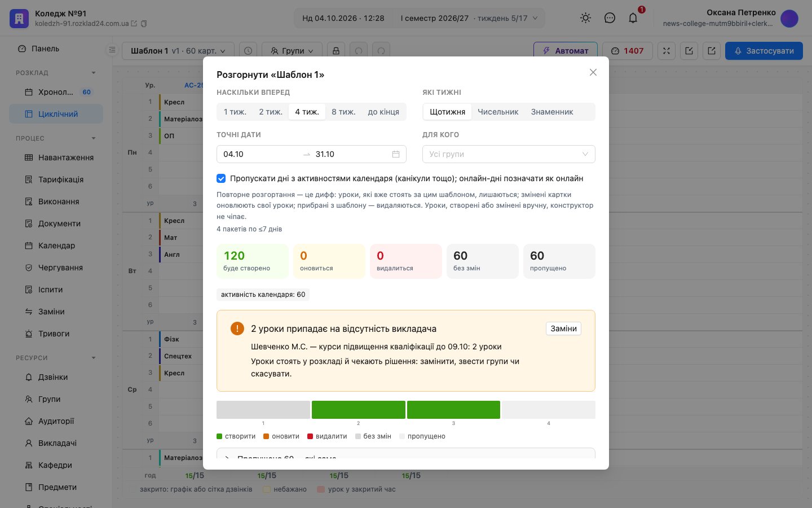The height and width of the screenshot is (508, 812).
Task: Open the chat messages icon
Action: (610, 18)
